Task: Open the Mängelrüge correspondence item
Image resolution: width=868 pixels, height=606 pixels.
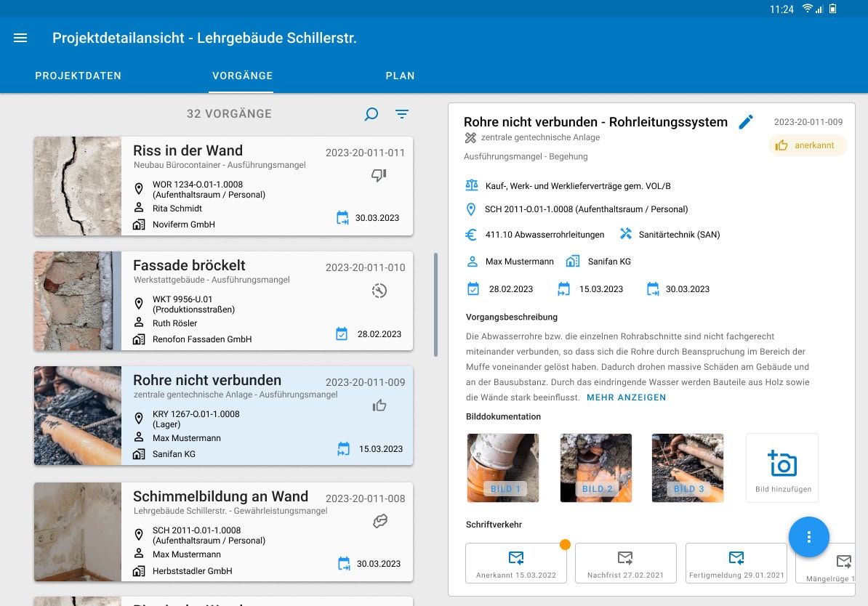Action: coord(825,563)
